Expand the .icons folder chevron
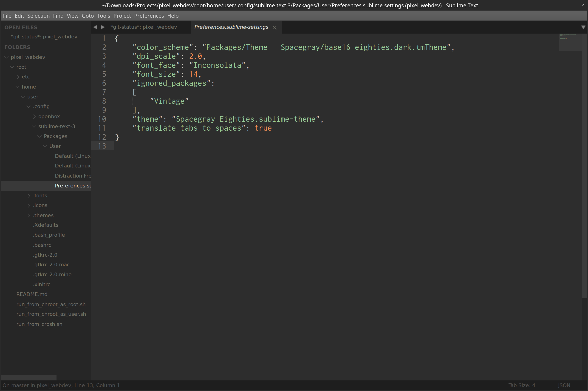The height and width of the screenshot is (391, 588). click(29, 205)
